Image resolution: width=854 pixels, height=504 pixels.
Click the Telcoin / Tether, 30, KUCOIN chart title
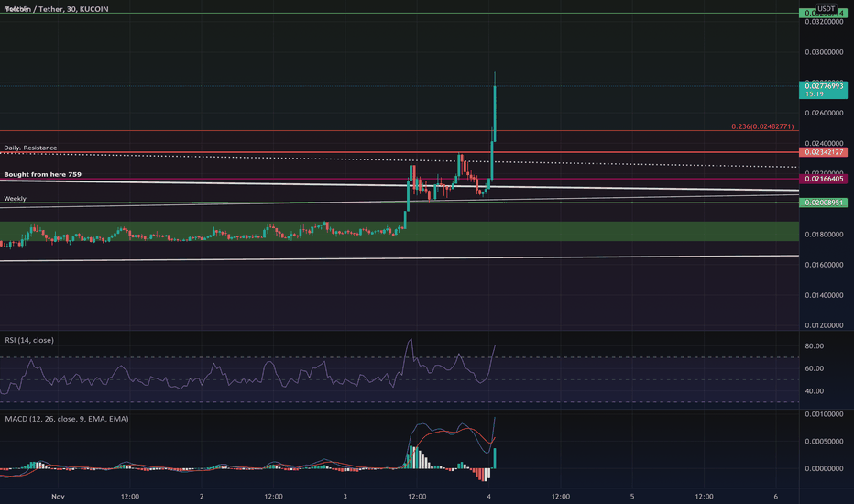[57, 9]
